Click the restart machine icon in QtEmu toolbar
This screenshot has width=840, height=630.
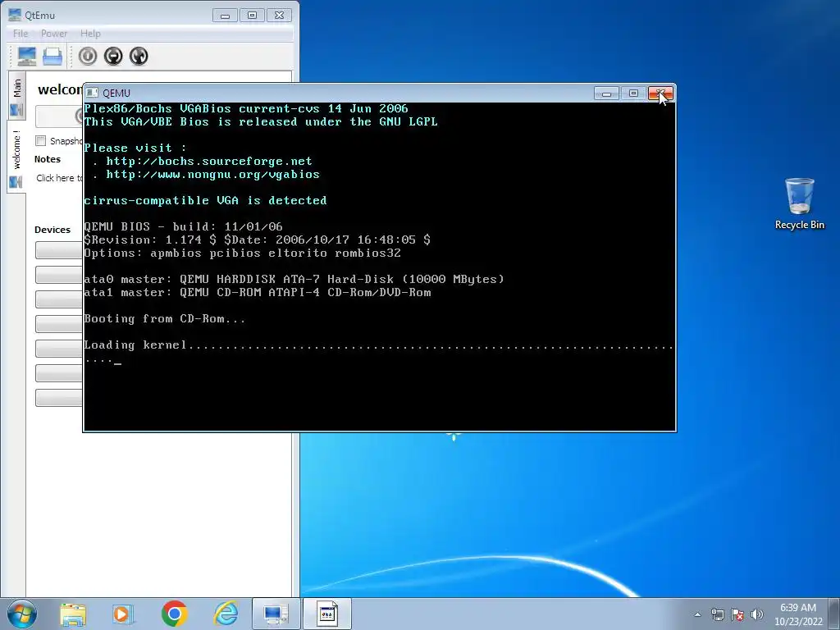click(x=139, y=57)
